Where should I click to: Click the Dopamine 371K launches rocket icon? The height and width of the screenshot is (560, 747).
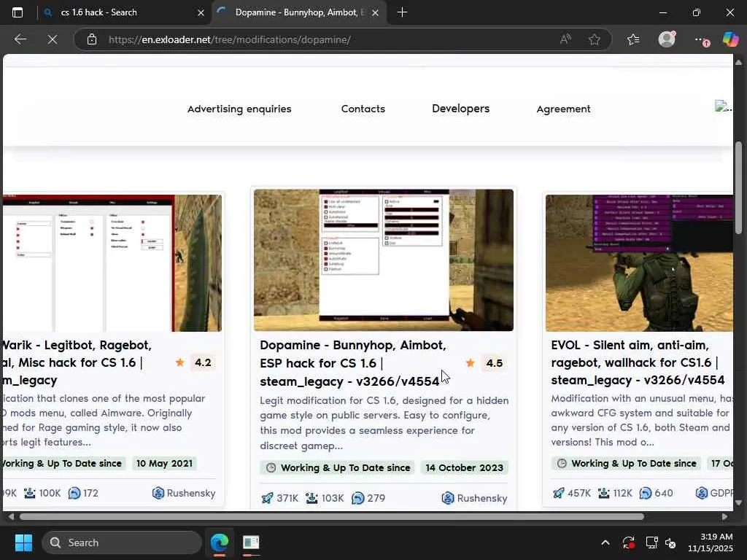click(x=267, y=498)
